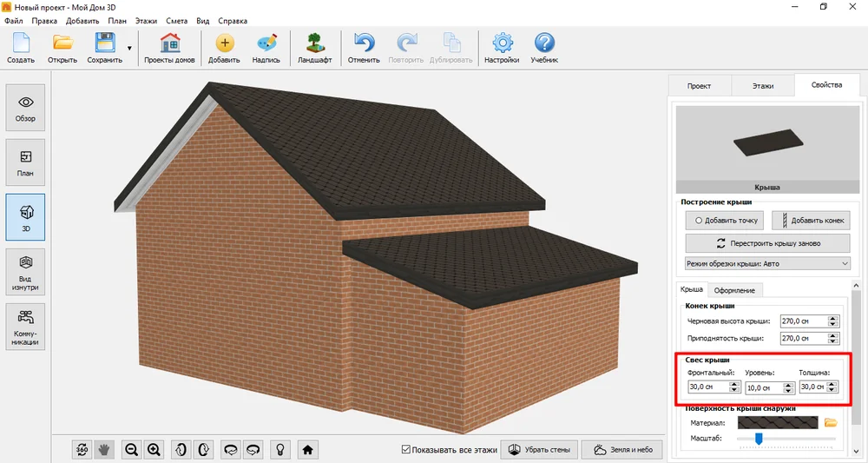The image size is (868, 463).
Task: Open the Справка menu
Action: click(233, 21)
